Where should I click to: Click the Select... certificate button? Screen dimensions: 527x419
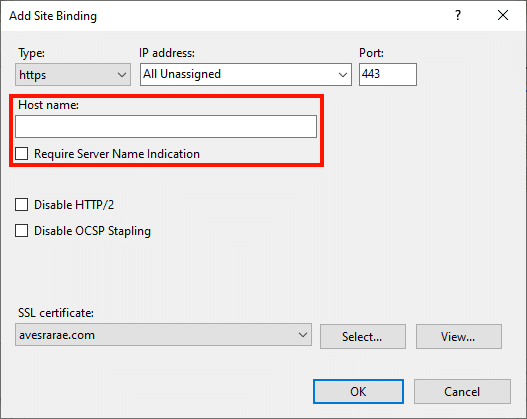[x=363, y=336]
